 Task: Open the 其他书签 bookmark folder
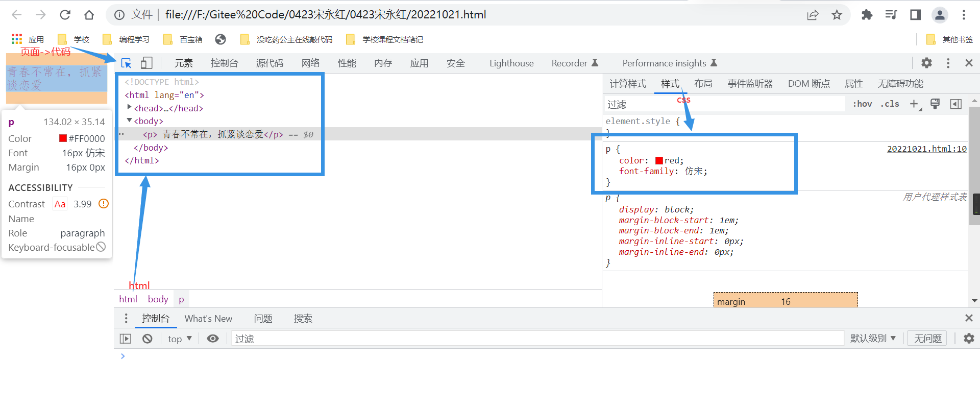pos(949,39)
